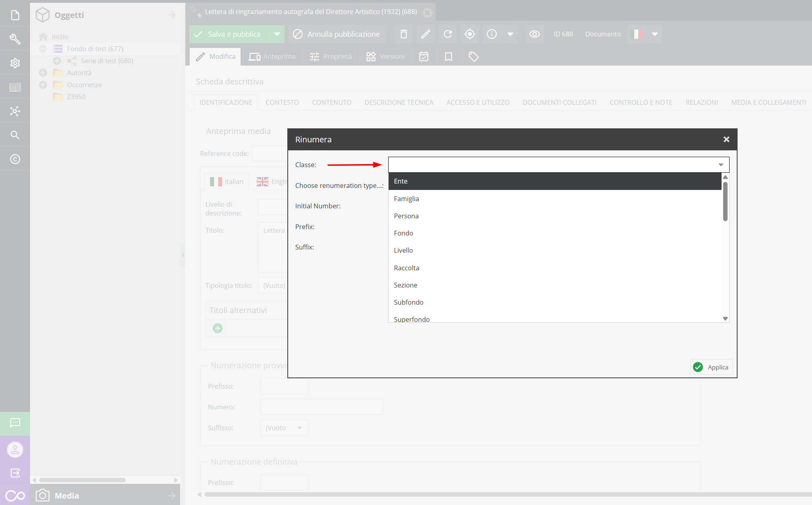Collapse the Fondo di test tree node

click(x=43, y=49)
